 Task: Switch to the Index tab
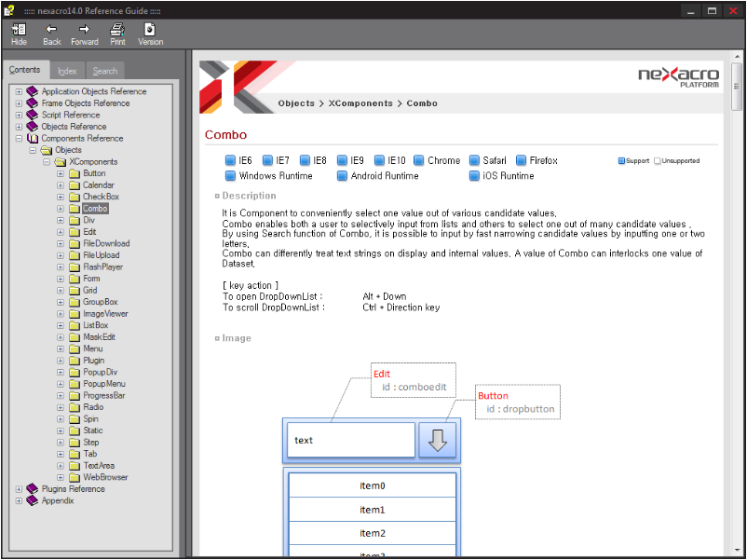point(67,71)
